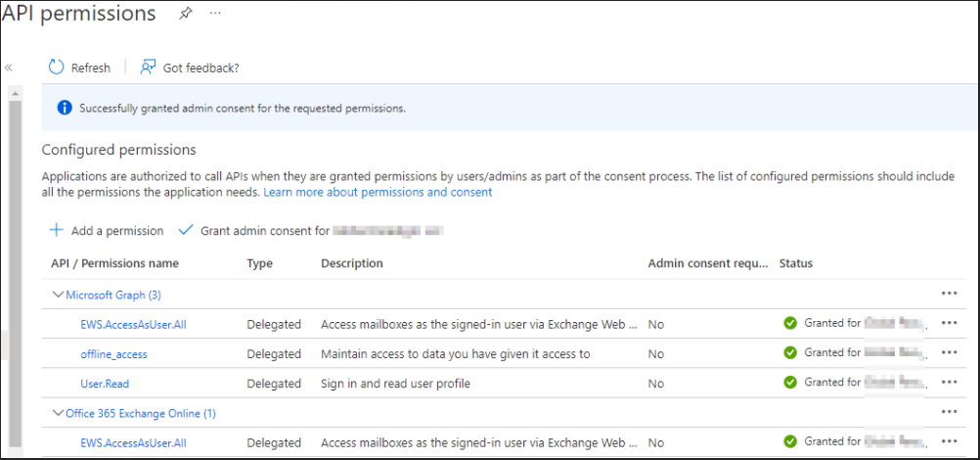
Task: Click the blue info icon in notification banner
Action: pyautogui.click(x=64, y=108)
